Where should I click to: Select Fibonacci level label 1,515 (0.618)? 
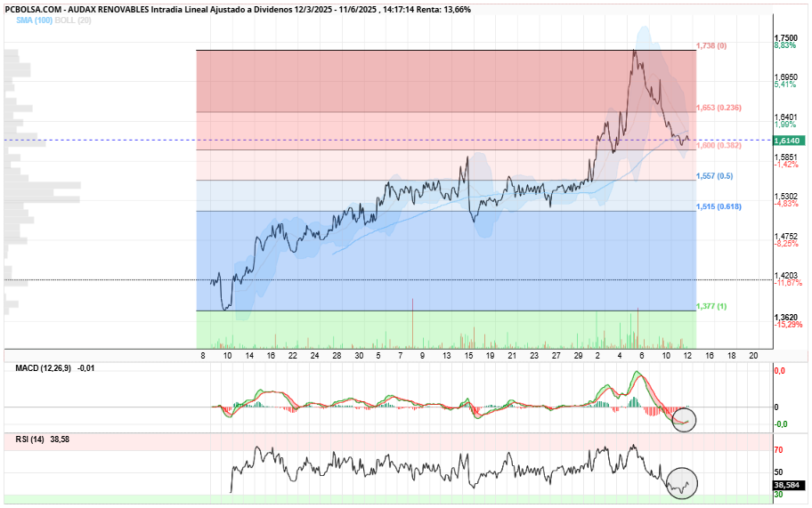719,206
